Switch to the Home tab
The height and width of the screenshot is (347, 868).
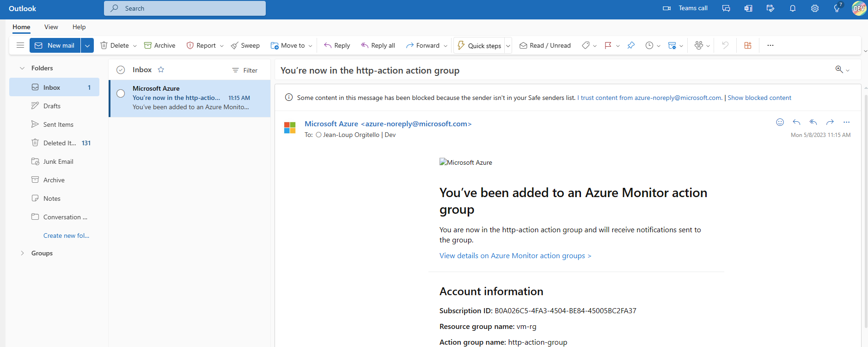21,27
